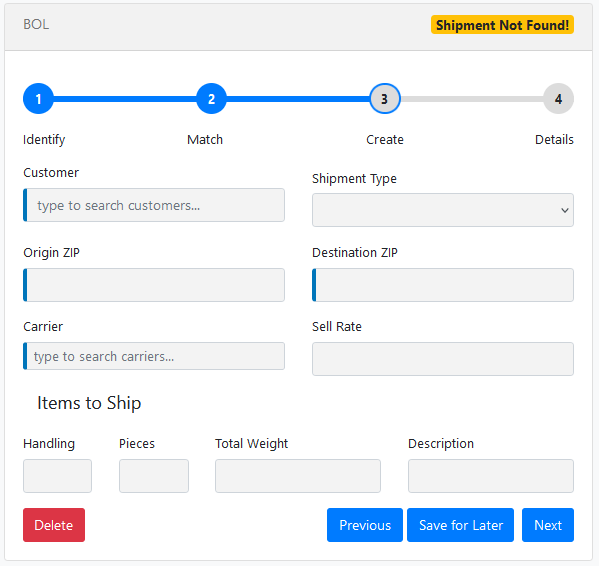
Task: Click the Shipment Type chevron arrow
Action: pyautogui.click(x=565, y=210)
